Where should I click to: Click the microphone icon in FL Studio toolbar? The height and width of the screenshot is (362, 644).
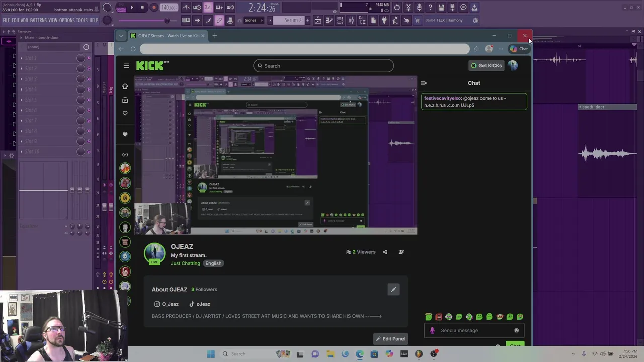[419, 8]
